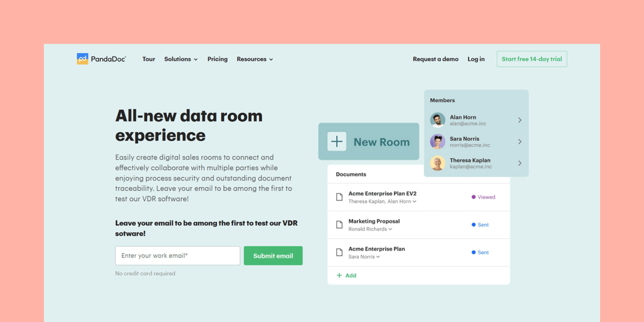
Task: Open the Solutions dropdown
Action: [181, 59]
